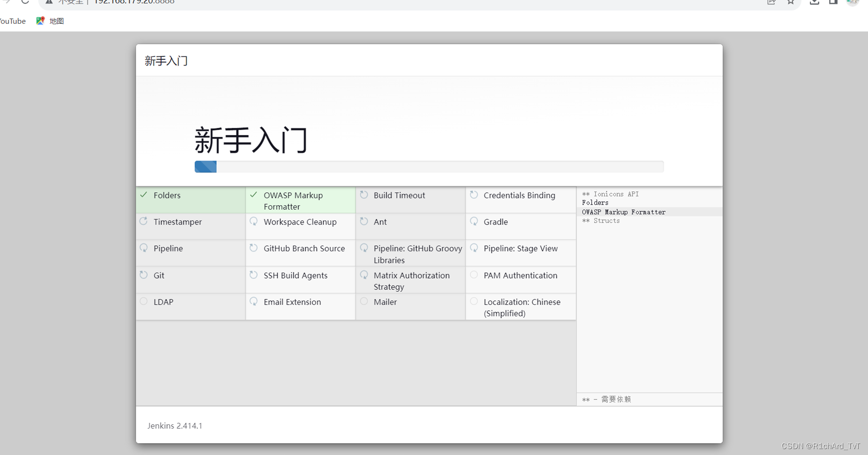
Task: Click the spinner icon beside Credentials Binding
Action: pos(474,195)
